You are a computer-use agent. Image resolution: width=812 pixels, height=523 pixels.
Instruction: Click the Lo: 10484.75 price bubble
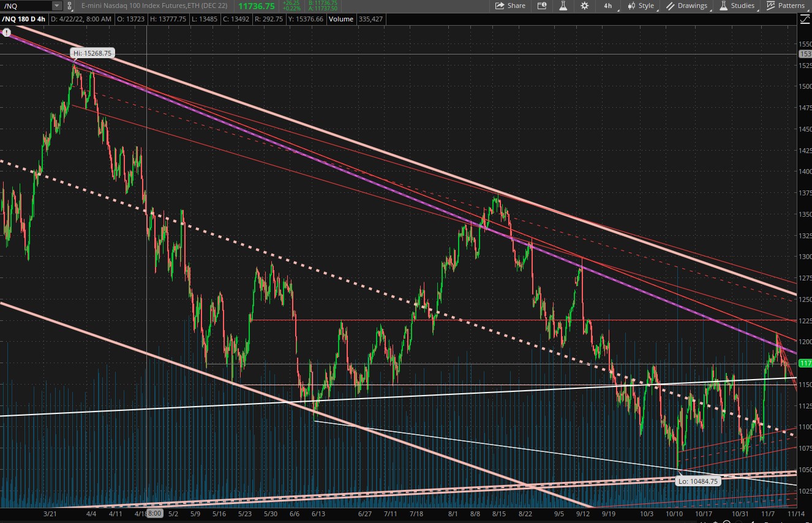(x=697, y=481)
